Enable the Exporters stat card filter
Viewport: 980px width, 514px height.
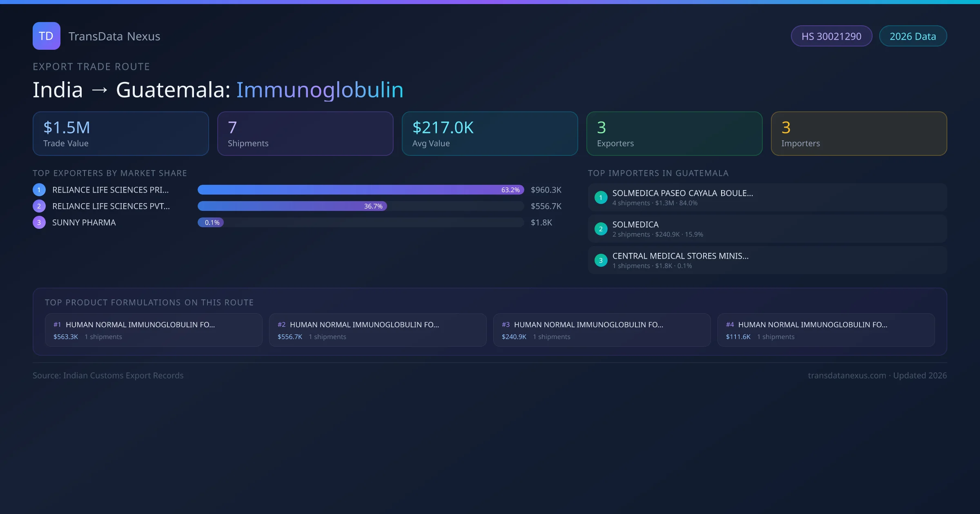tap(674, 133)
